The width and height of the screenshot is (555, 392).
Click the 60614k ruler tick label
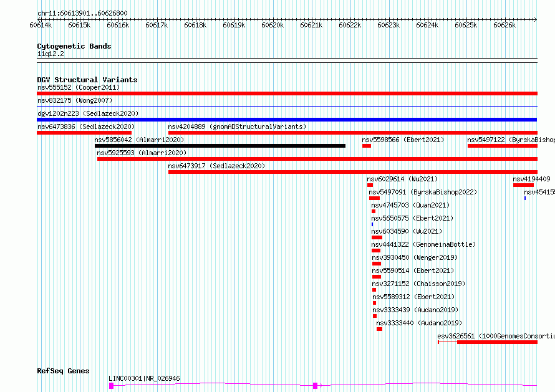[41, 26]
